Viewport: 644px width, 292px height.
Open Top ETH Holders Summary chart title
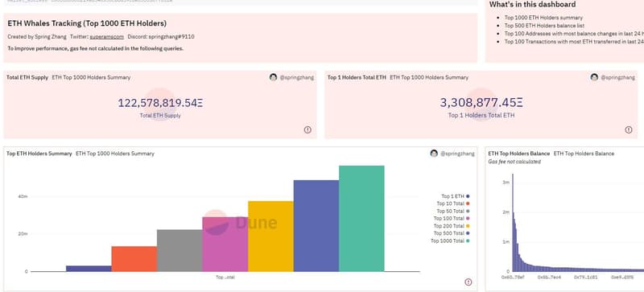(39, 154)
